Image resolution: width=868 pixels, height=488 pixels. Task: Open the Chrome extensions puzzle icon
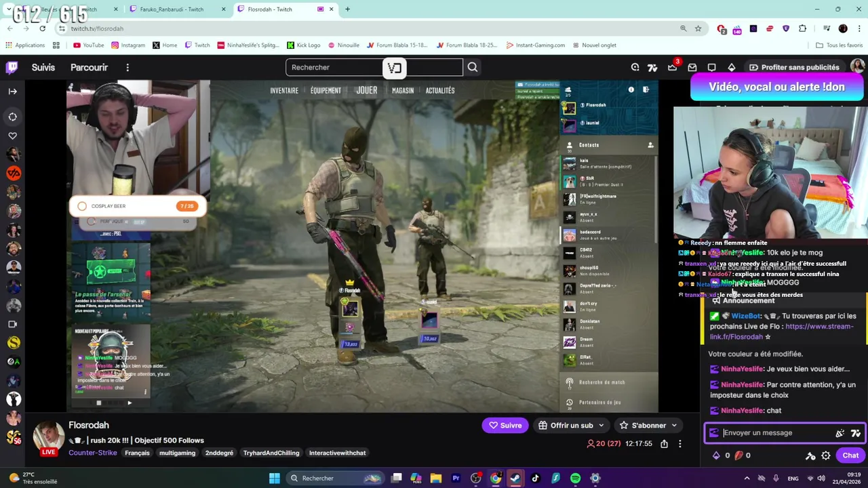(803, 28)
